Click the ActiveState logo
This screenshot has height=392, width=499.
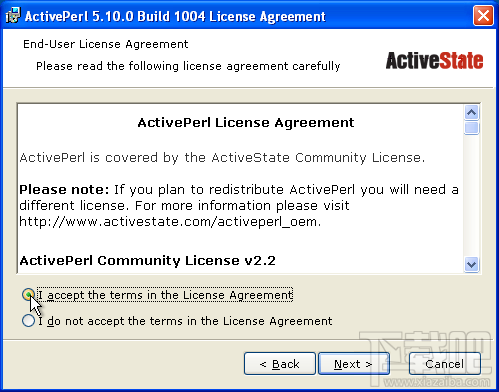(x=434, y=61)
